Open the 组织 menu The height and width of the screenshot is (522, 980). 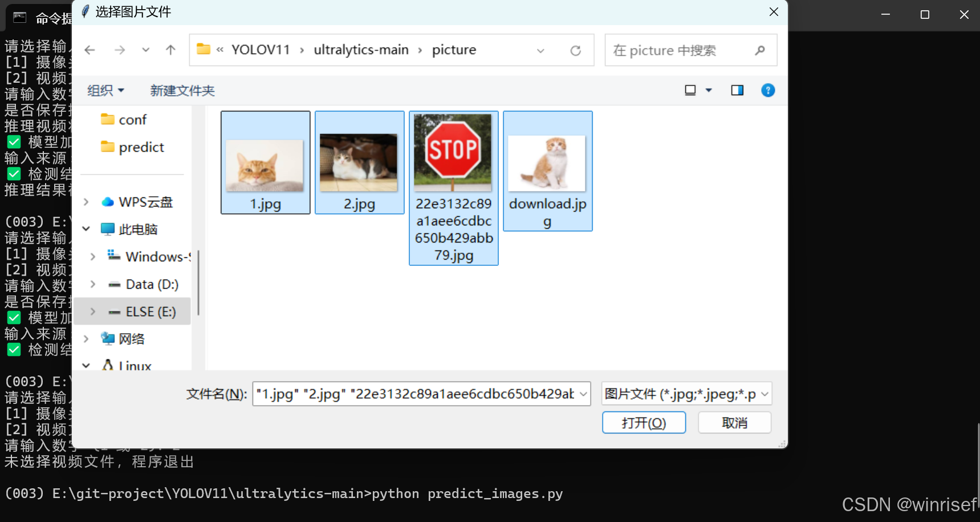[x=105, y=91]
